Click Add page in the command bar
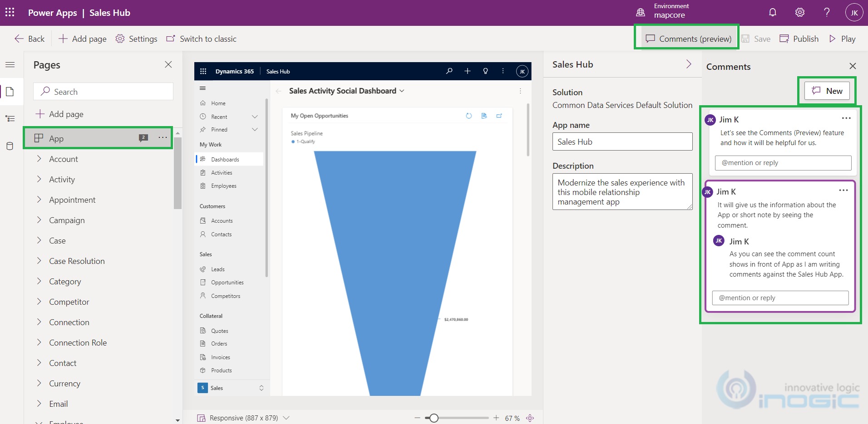Screen dimensions: 868x424 (83, 39)
